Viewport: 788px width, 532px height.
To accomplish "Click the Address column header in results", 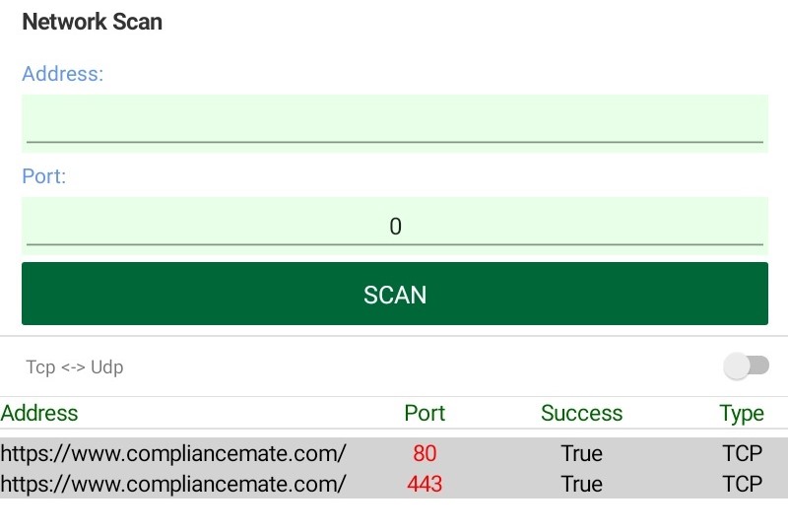I will click(39, 413).
